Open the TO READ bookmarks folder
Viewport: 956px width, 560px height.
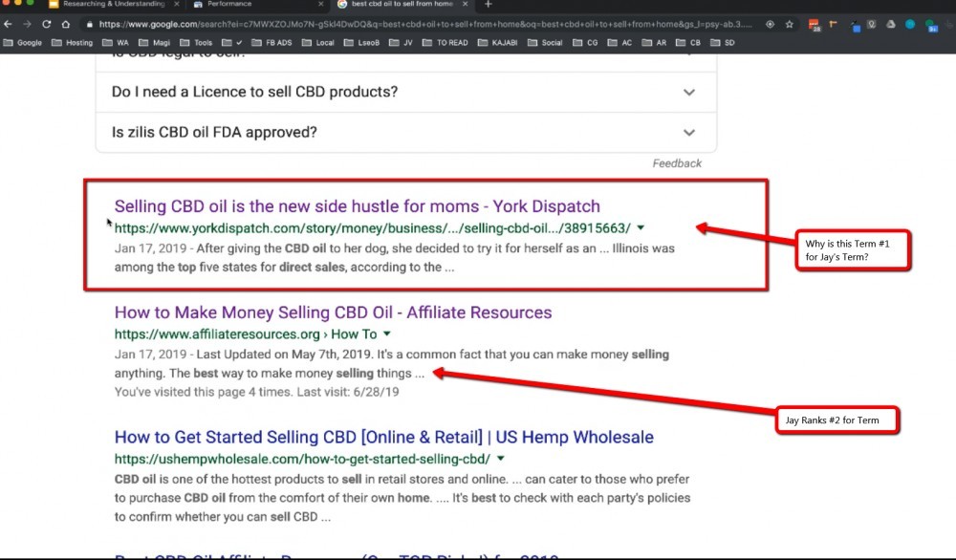[445, 43]
